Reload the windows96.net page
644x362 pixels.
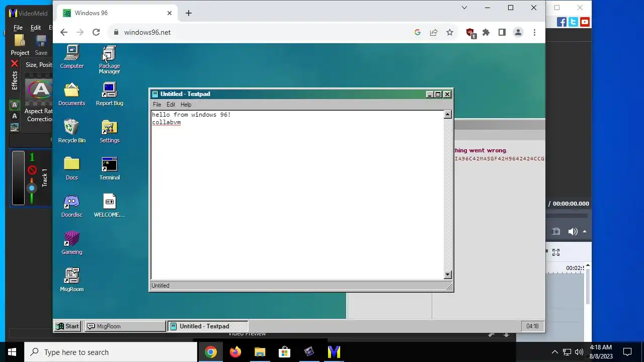[x=96, y=32]
